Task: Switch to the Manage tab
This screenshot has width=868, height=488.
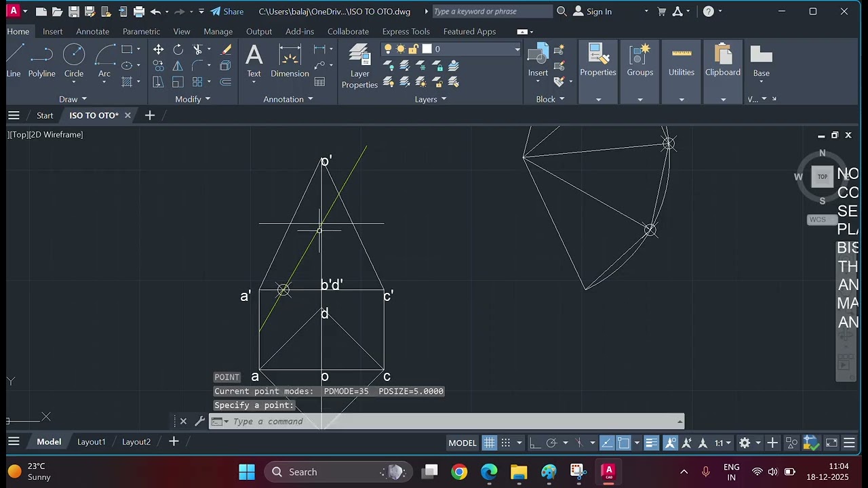Action: [x=218, y=31]
